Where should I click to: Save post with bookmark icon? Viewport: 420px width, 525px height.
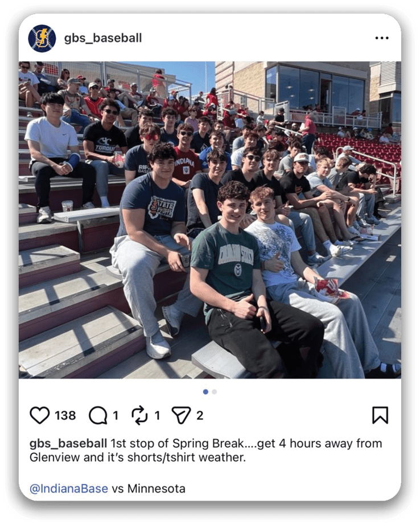pos(380,415)
